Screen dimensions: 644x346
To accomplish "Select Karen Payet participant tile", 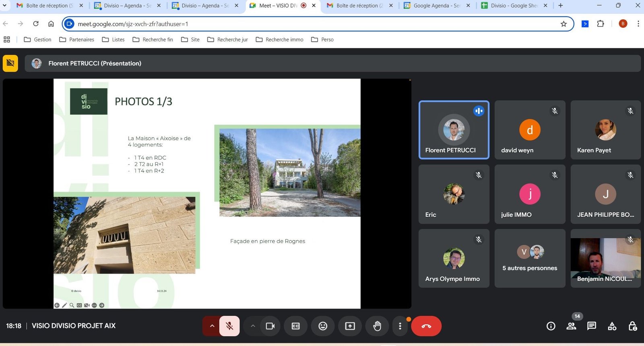I will [x=605, y=130].
